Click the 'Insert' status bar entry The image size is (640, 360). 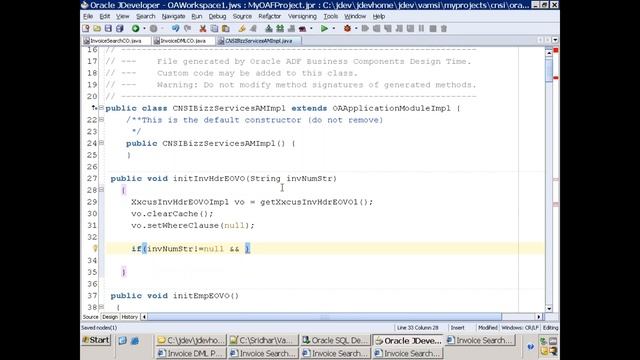coord(458,328)
